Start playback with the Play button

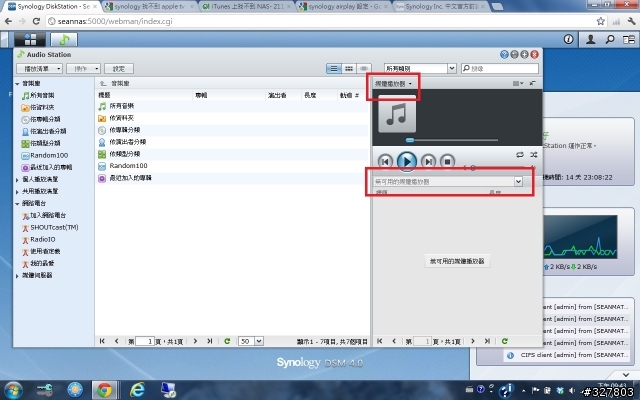pyautogui.click(x=407, y=162)
